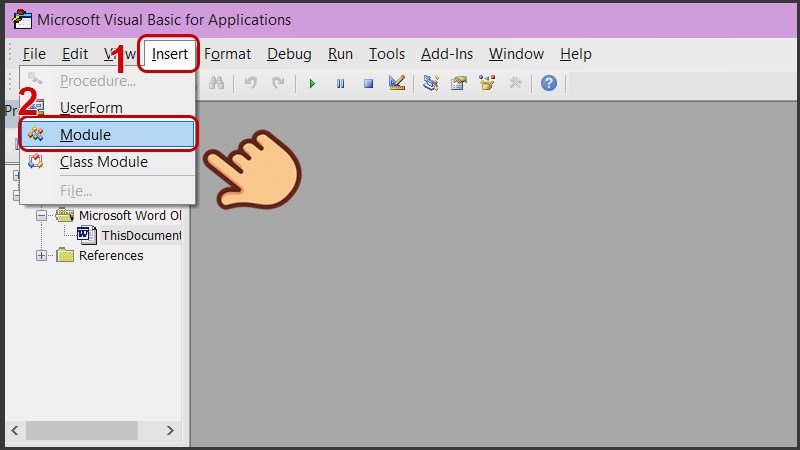The height and width of the screenshot is (450, 800).
Task: Select ThisDocument in the project tree
Action: click(x=141, y=236)
